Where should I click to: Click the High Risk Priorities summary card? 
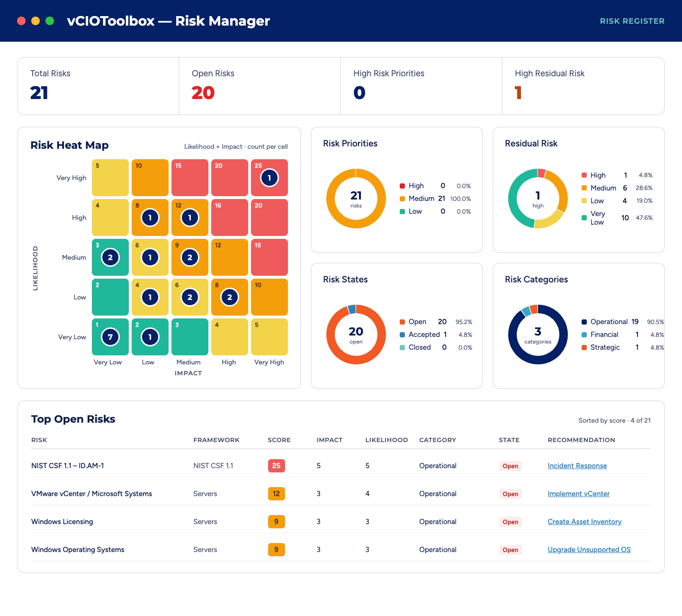point(422,86)
